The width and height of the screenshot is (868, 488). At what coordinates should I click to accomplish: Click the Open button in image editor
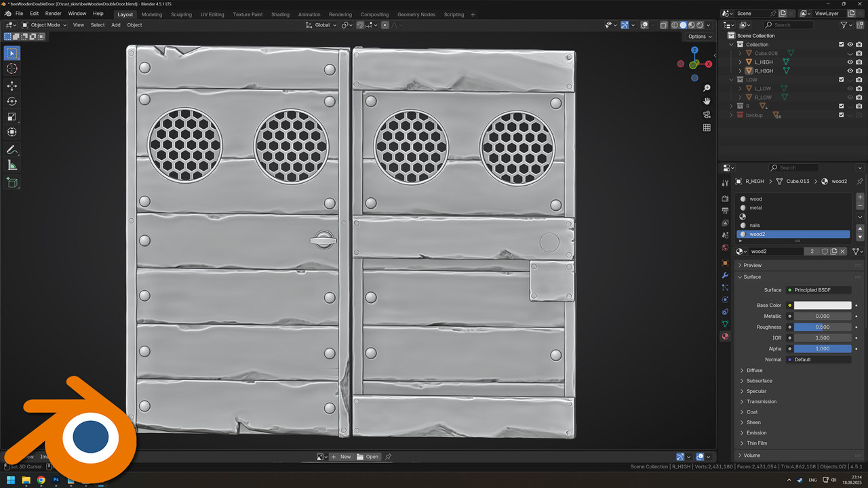(368, 457)
